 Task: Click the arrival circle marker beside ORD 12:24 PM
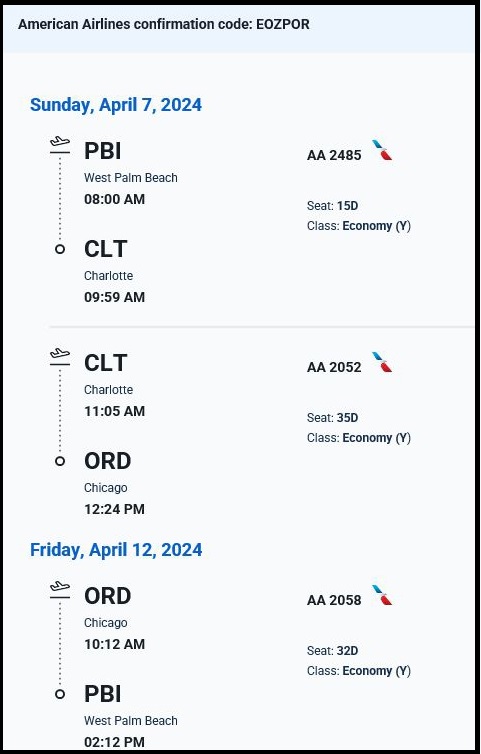point(60,461)
